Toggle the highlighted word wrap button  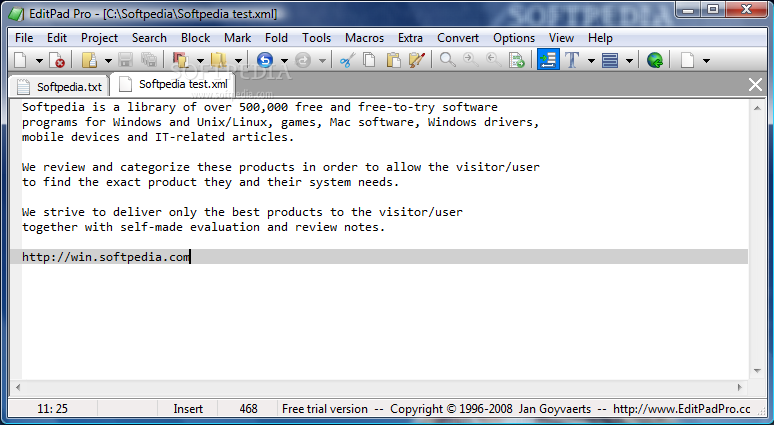click(x=548, y=60)
